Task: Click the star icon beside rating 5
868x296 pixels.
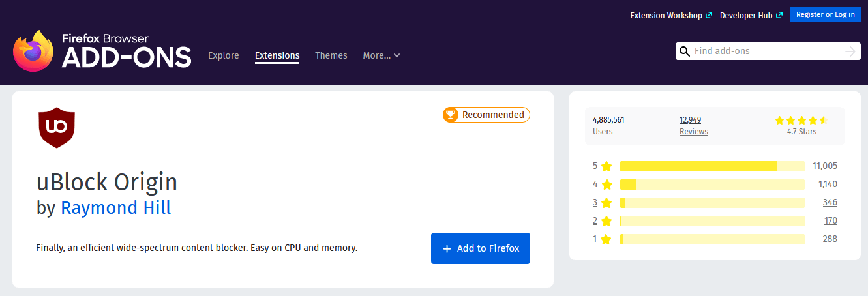Action: [606, 166]
